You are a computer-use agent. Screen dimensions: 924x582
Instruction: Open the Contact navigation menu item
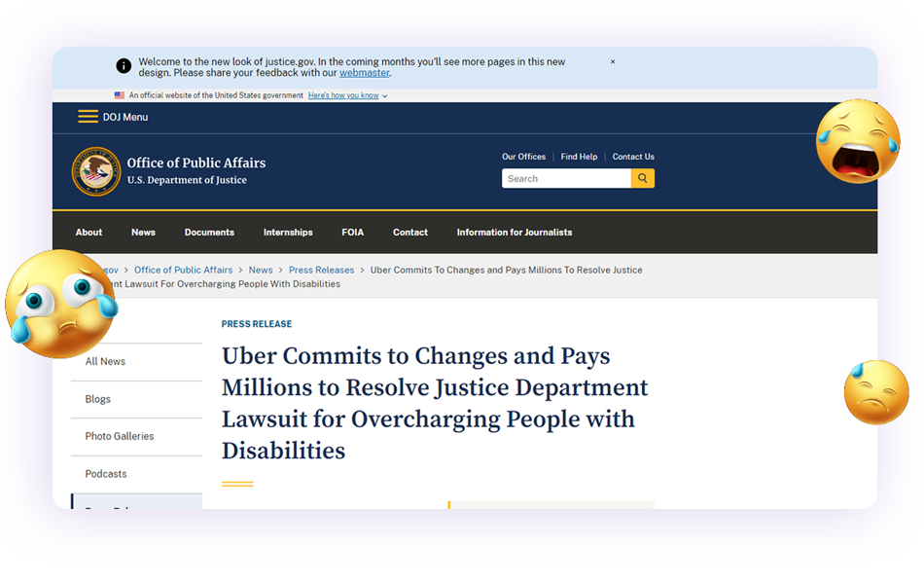(410, 233)
